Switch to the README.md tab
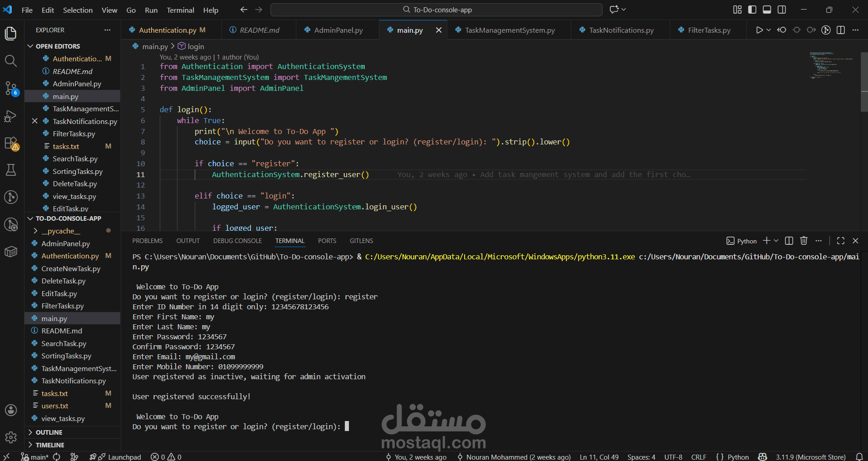Image resolution: width=868 pixels, height=461 pixels. coord(259,30)
